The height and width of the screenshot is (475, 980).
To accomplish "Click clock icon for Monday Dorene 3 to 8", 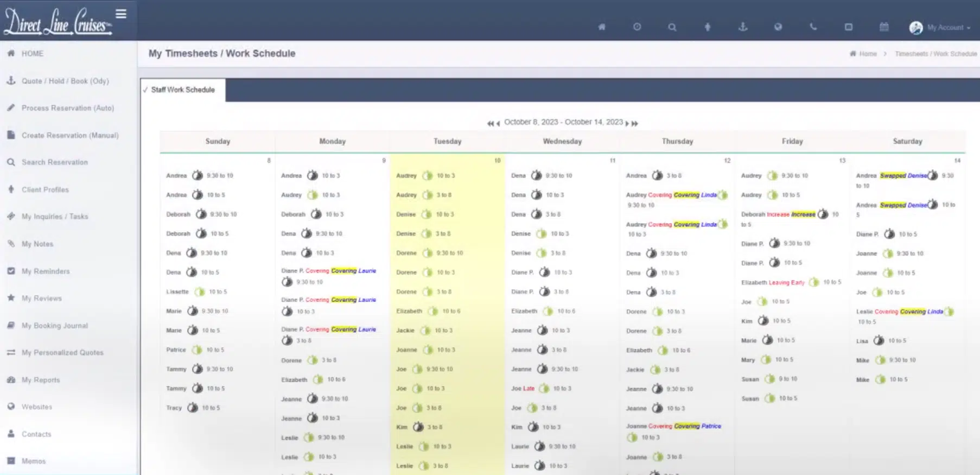I will [312, 360].
